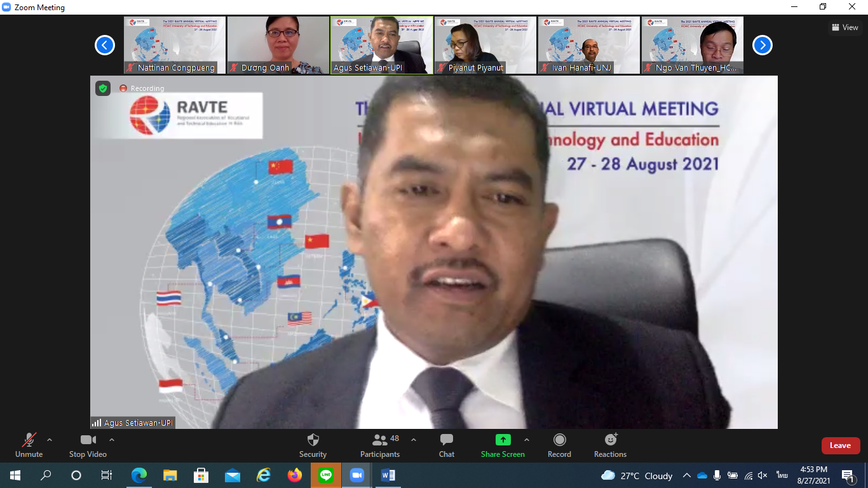
Task: Click the Agus Setiawan-UPI speaker name label
Action: [132, 423]
